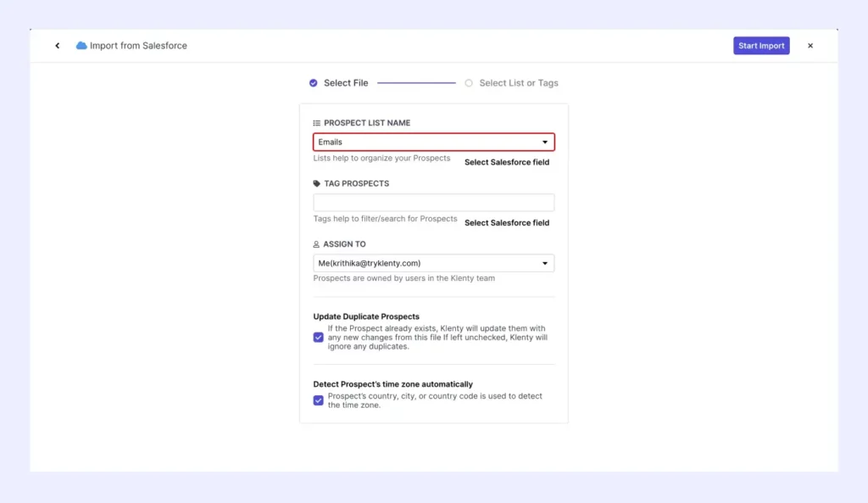Click the hint text Lists help to organize your Prospects

click(381, 159)
